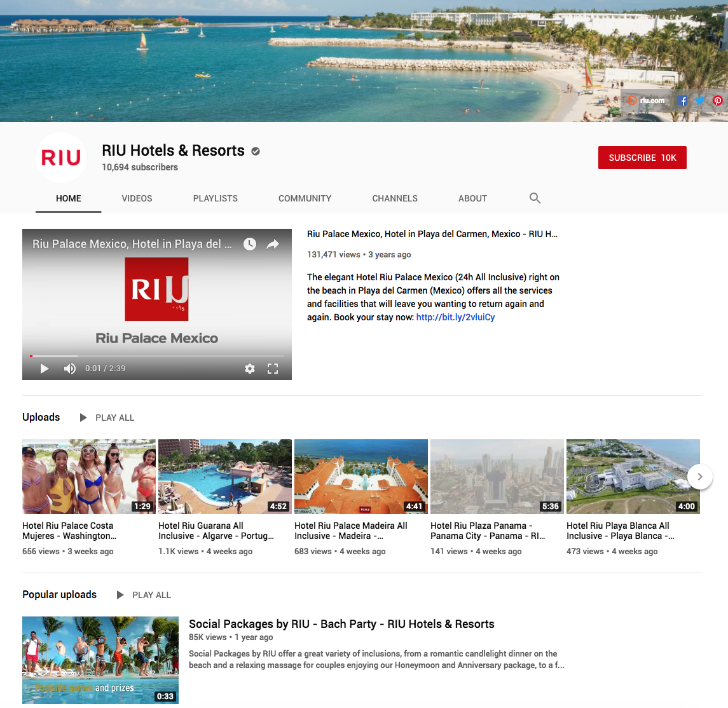The height and width of the screenshot is (708, 728).
Task: Open the riu.com link on the banner
Action: click(x=647, y=100)
